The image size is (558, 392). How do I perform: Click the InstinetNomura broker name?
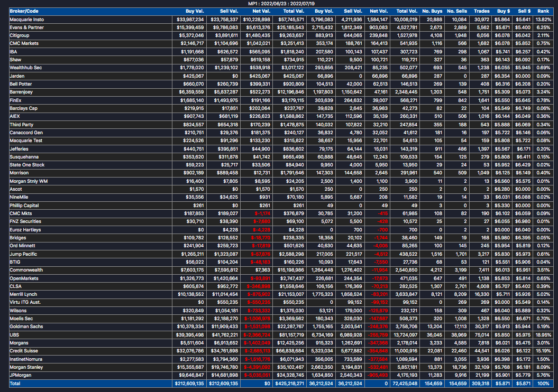26,359
